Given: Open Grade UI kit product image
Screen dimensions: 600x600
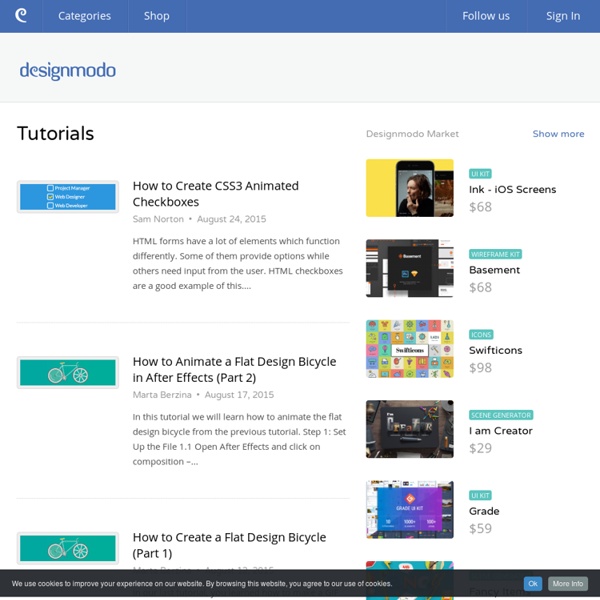Looking at the screenshot, I should click(409, 509).
